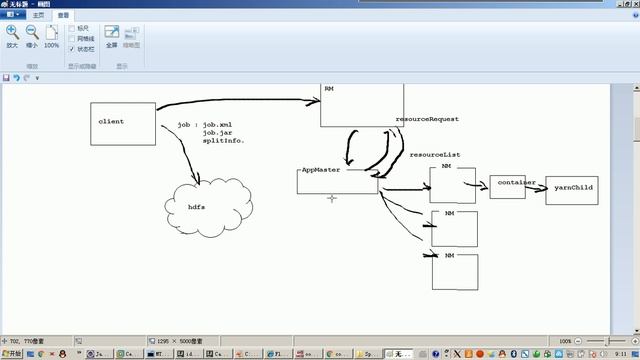Click the job.xml text on canvas
Viewport: 640px width, 360px height.
(217, 125)
